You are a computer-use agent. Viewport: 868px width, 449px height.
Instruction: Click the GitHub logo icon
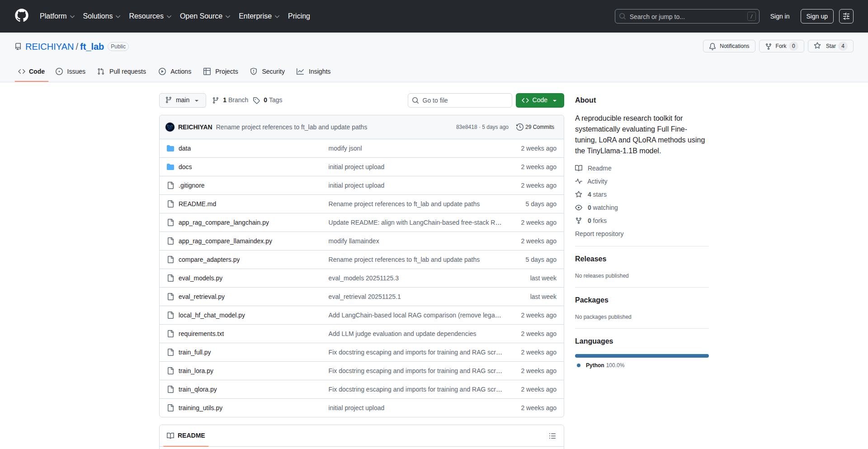click(x=22, y=16)
